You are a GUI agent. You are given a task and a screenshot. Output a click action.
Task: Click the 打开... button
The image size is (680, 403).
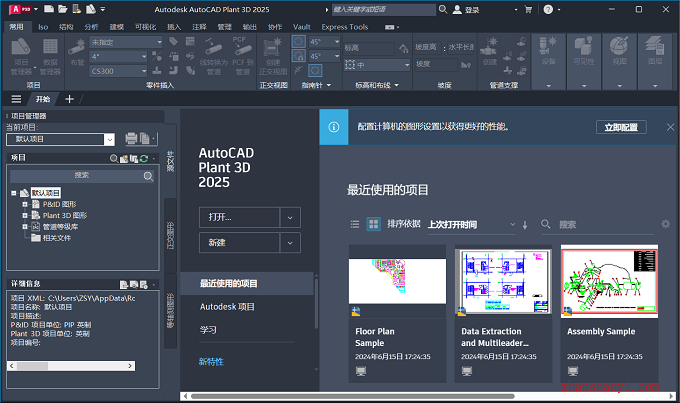[x=239, y=217]
